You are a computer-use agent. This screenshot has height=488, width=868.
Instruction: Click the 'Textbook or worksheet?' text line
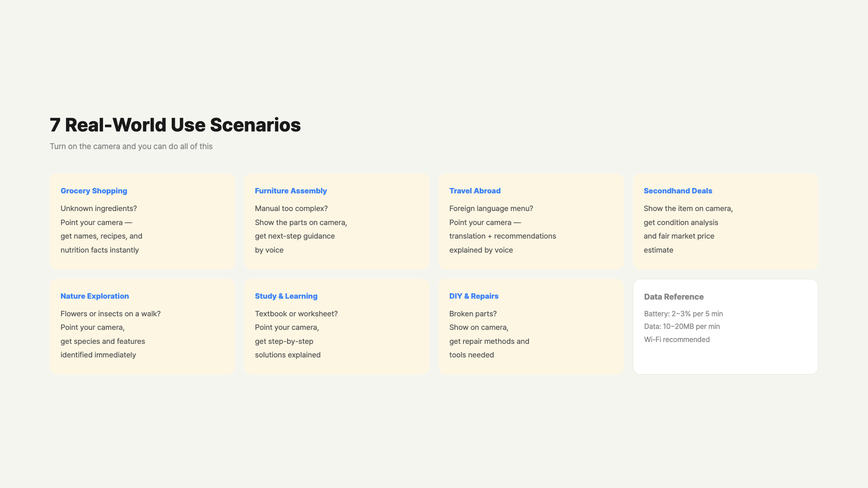click(296, 314)
